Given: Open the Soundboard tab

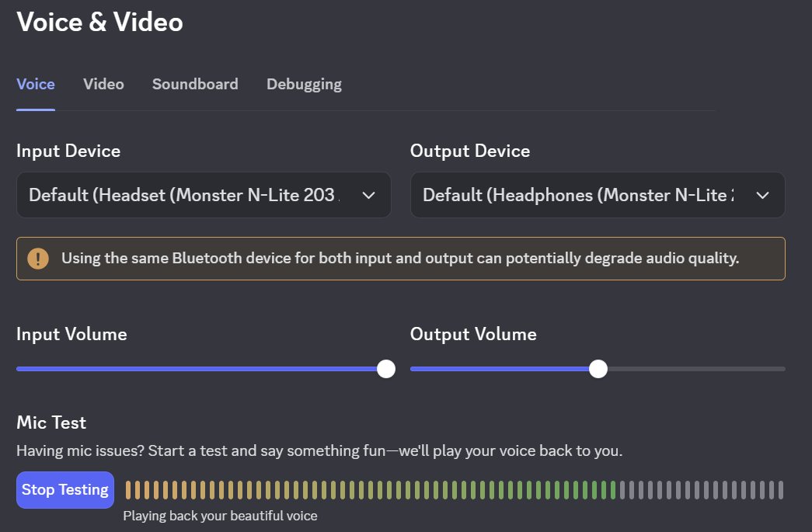Looking at the screenshot, I should tap(195, 85).
